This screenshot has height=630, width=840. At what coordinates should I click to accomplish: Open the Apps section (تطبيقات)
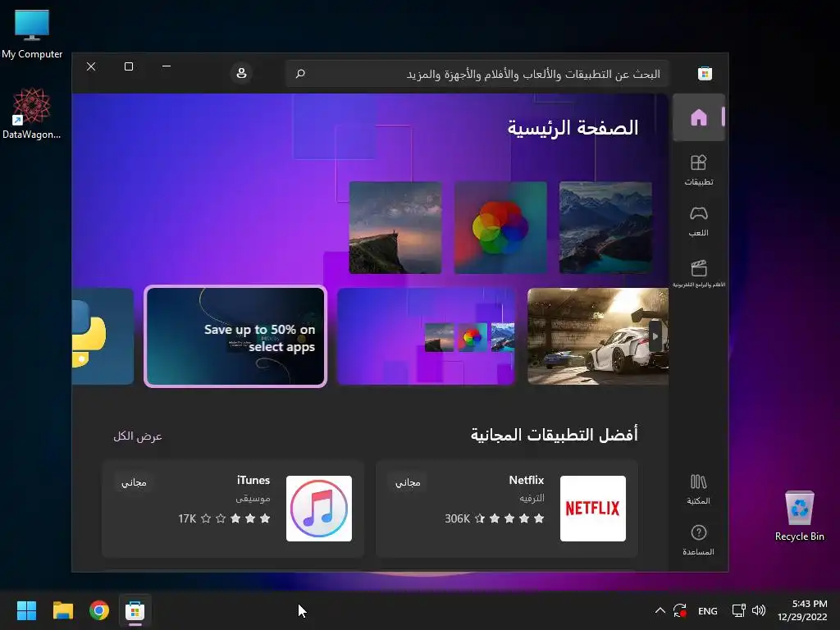pos(699,170)
